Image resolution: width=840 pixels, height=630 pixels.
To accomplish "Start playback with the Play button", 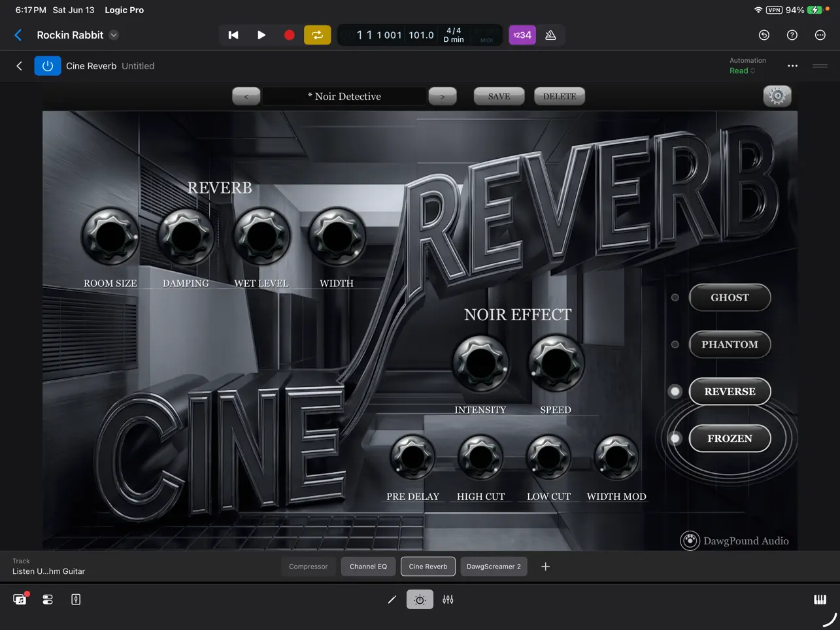I will coord(261,35).
